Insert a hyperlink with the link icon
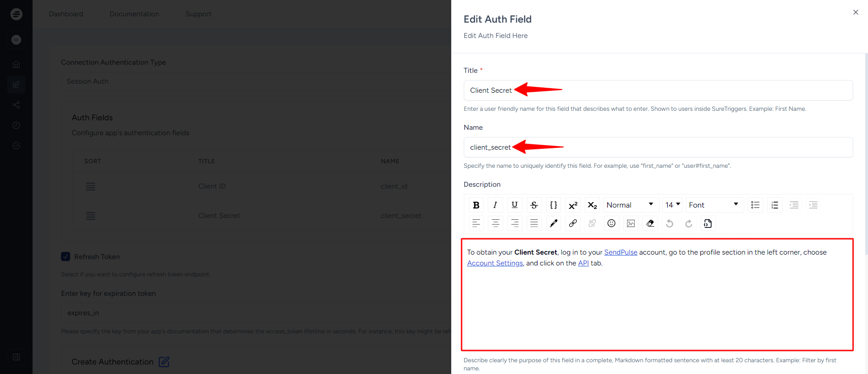 click(573, 223)
